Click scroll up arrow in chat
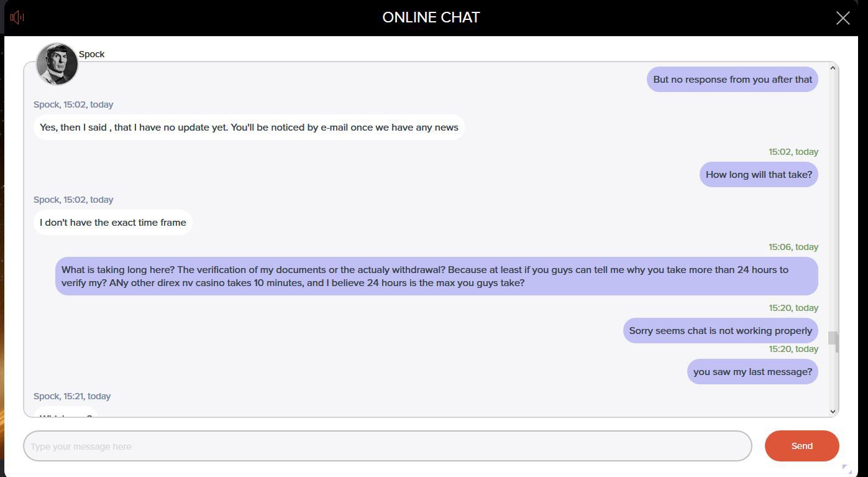Image resolution: width=868 pixels, height=477 pixels. tap(833, 67)
